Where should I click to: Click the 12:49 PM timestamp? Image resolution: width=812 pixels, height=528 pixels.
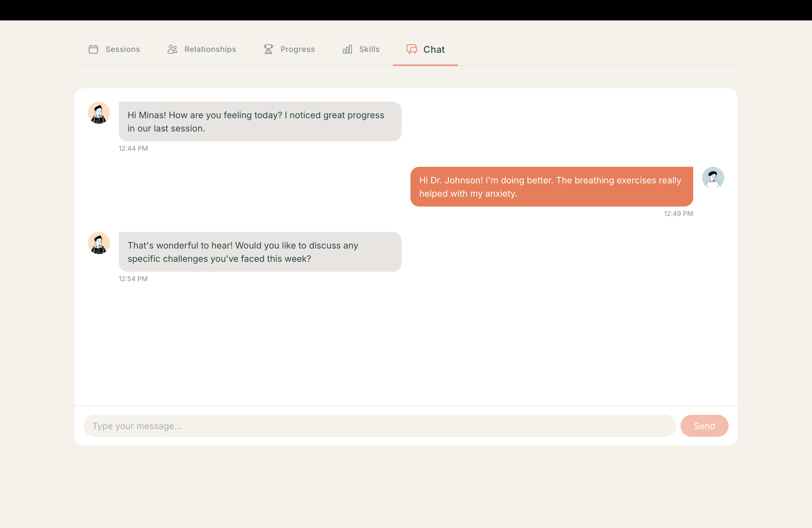click(x=678, y=213)
